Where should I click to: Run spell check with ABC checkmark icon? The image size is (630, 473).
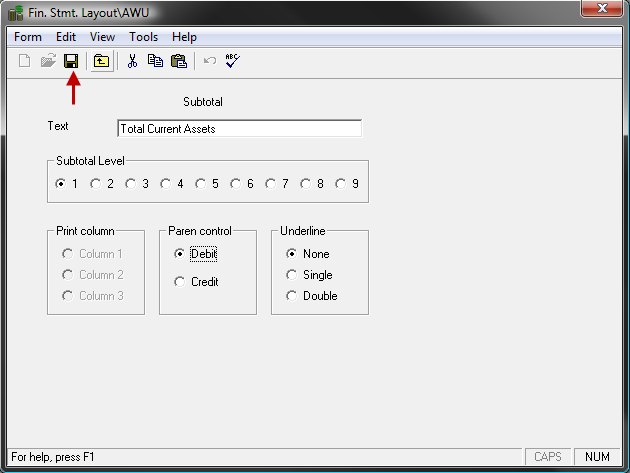pos(232,61)
